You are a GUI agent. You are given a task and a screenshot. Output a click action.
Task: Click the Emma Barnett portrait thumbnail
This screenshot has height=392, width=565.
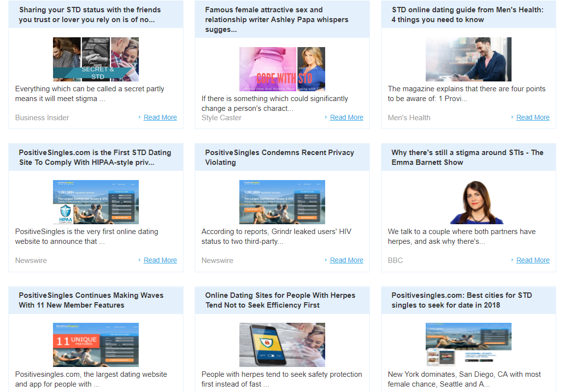tap(477, 202)
